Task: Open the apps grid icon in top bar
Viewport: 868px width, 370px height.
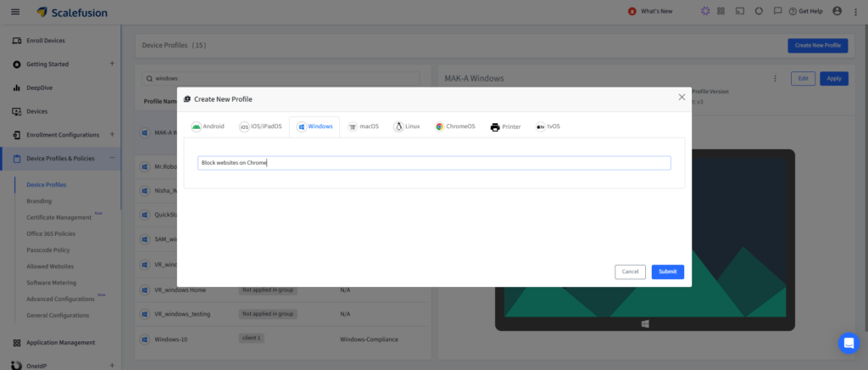Action: [721, 11]
